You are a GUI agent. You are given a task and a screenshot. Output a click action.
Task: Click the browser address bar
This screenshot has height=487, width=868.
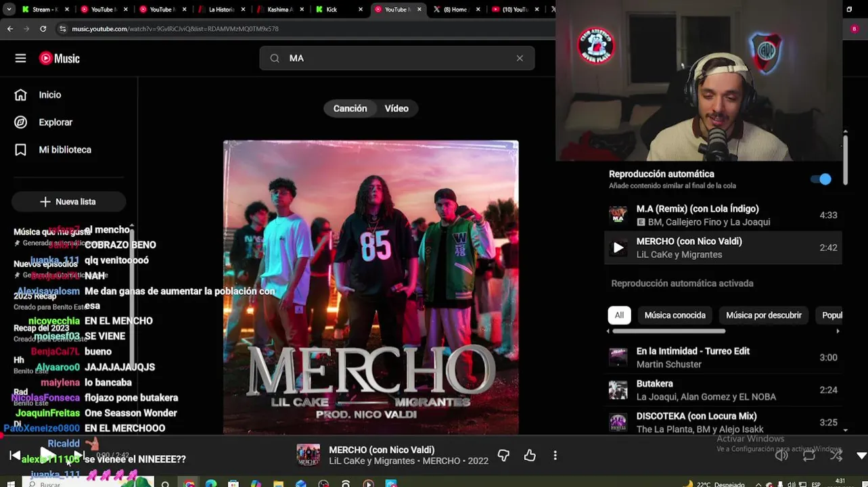click(304, 29)
